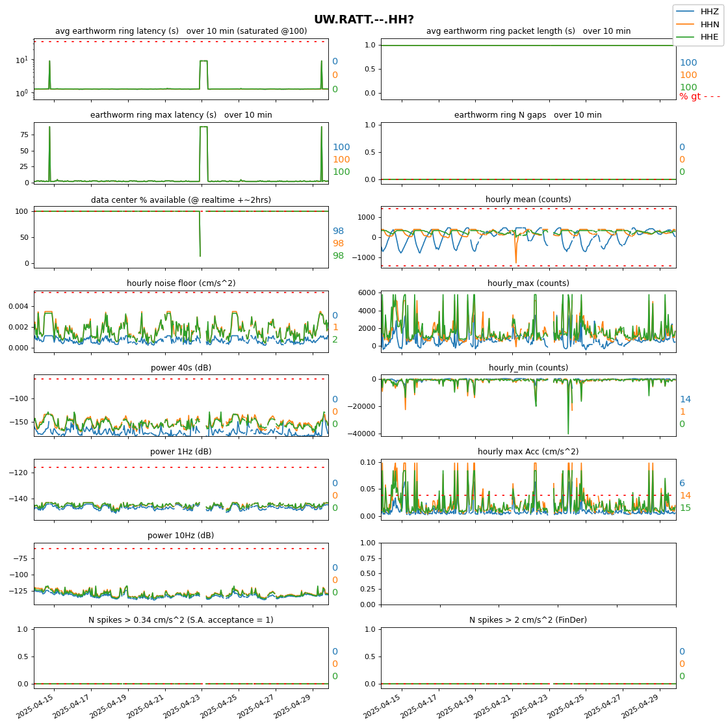Click the 0.004 tick on noise floor axis

click(x=18, y=306)
